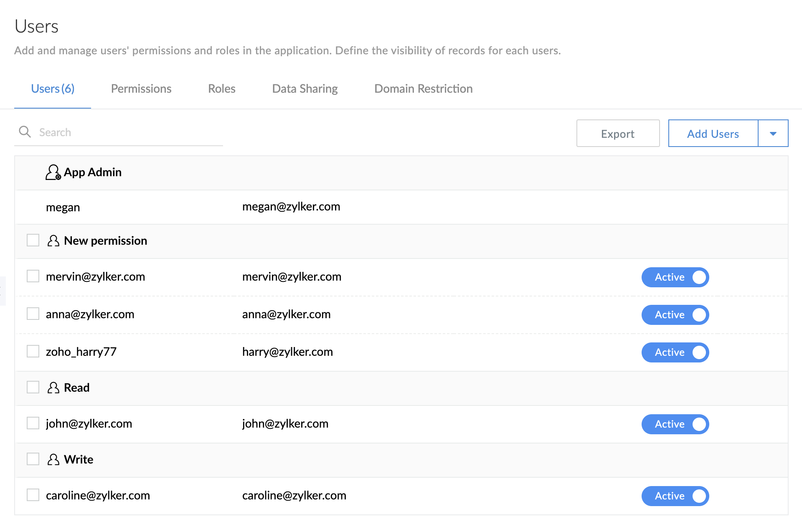Click the Add Users button
This screenshot has width=802, height=532.
coord(713,134)
